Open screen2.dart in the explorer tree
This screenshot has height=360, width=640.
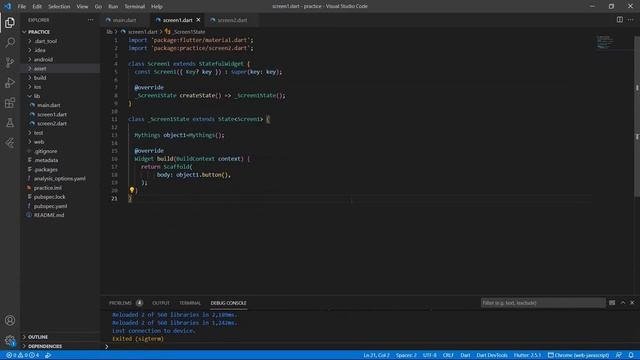click(x=52, y=124)
